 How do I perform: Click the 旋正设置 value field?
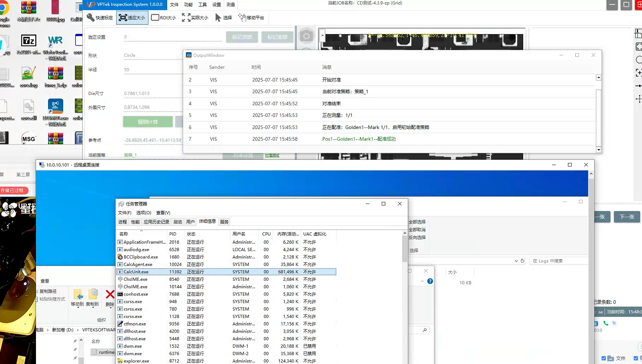[x=173, y=37]
